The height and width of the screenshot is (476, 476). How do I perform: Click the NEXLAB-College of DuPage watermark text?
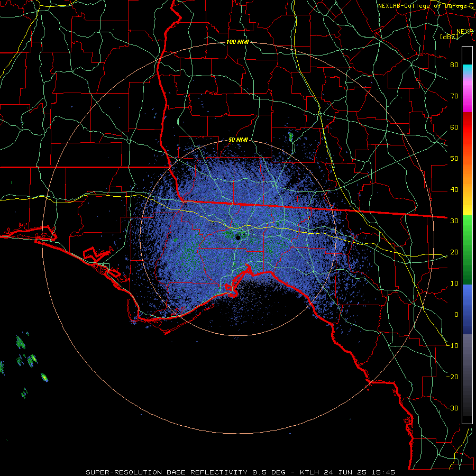coord(426,6)
